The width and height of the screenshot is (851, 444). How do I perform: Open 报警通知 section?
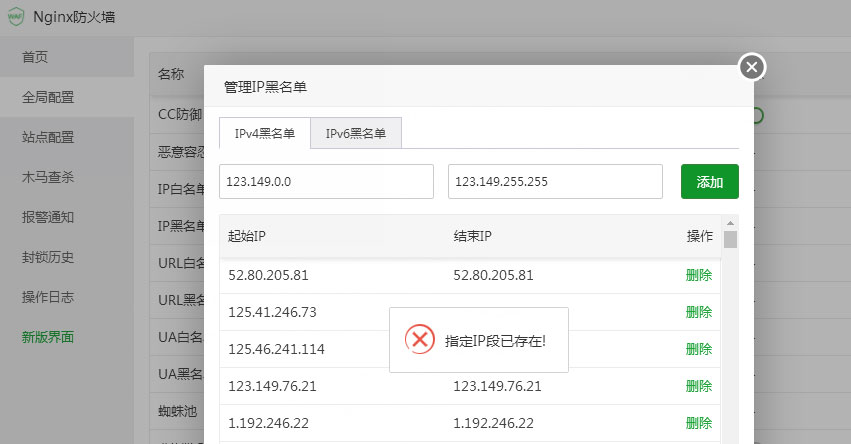(48, 217)
